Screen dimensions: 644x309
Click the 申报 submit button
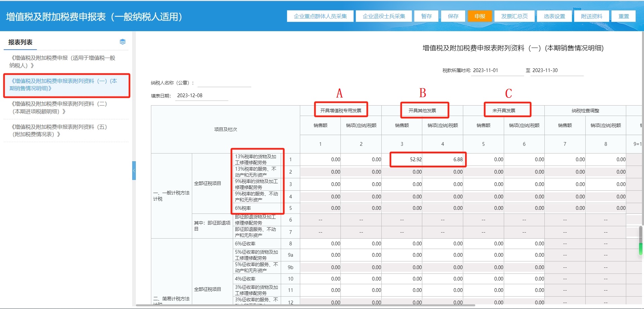(x=480, y=16)
